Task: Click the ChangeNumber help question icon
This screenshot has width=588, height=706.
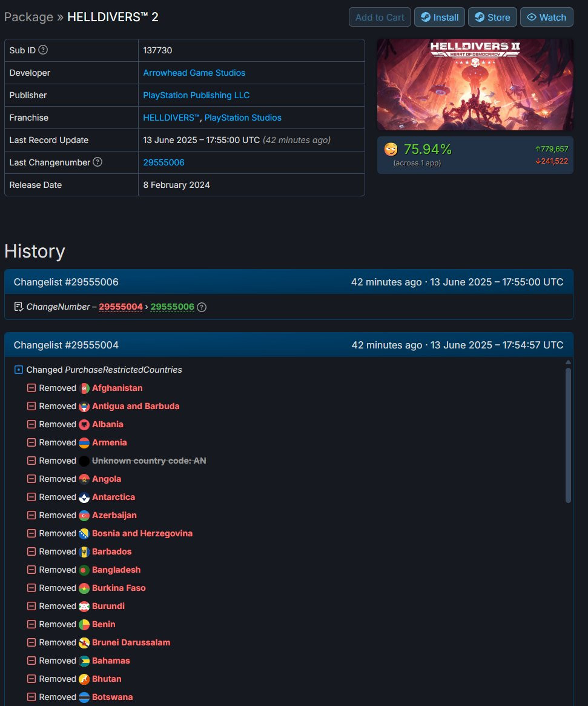Action: pyautogui.click(x=202, y=307)
